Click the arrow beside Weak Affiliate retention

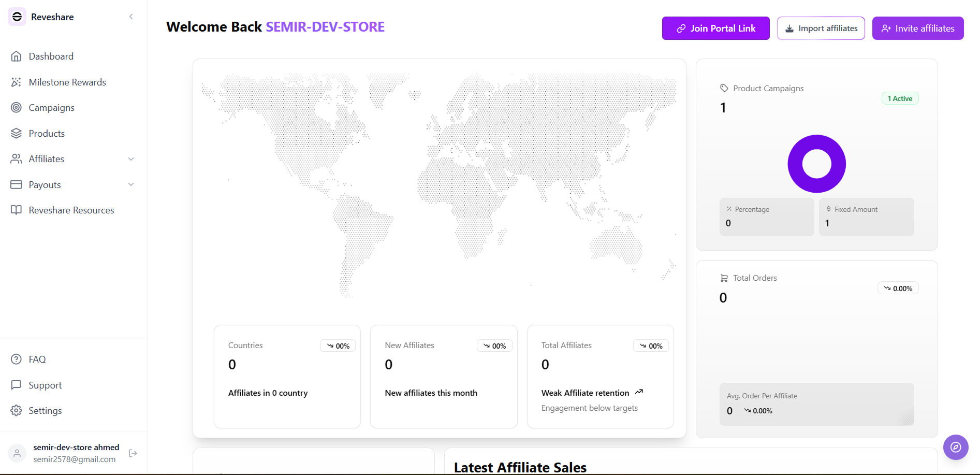639,392
